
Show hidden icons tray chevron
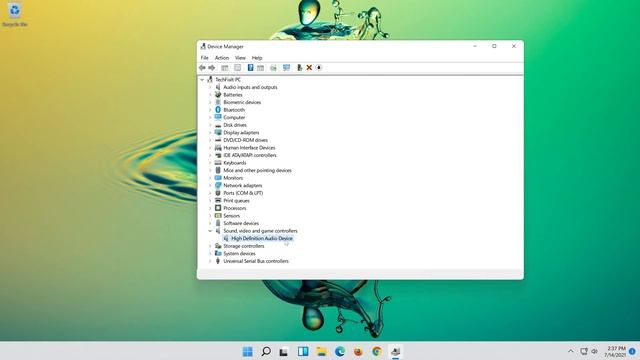[570, 351]
